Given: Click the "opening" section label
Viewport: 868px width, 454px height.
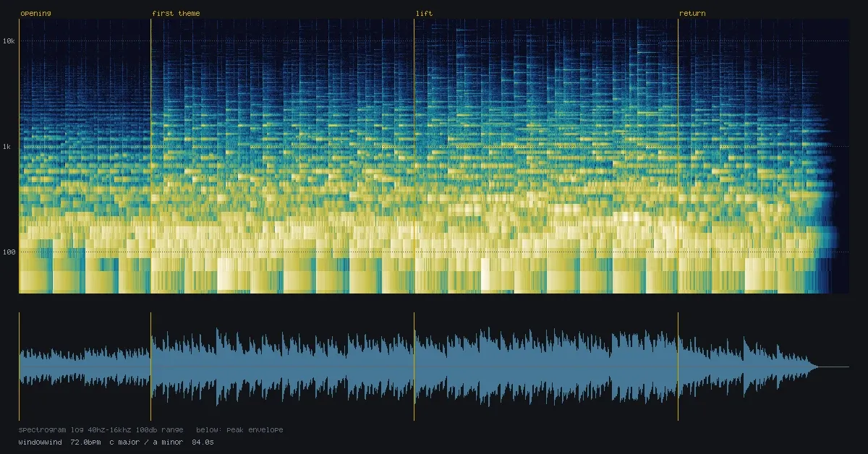Looking at the screenshot, I should (x=33, y=14).
